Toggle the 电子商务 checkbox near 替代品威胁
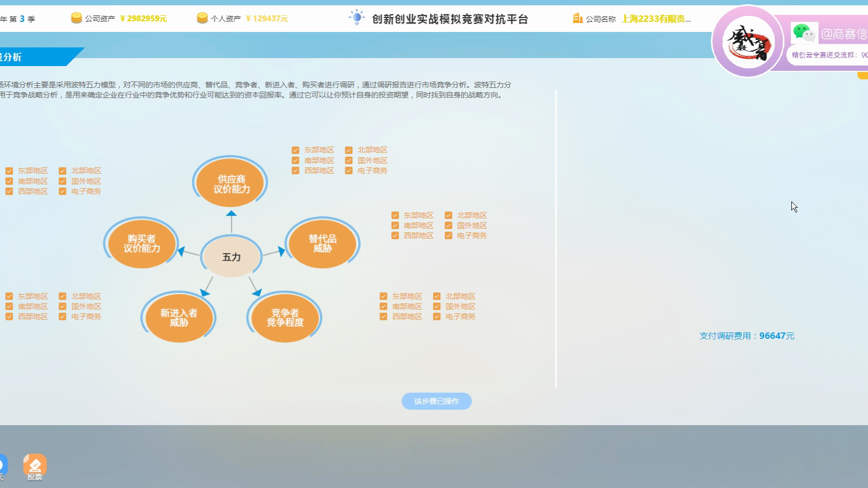This screenshot has height=488, width=868. pyautogui.click(x=447, y=235)
